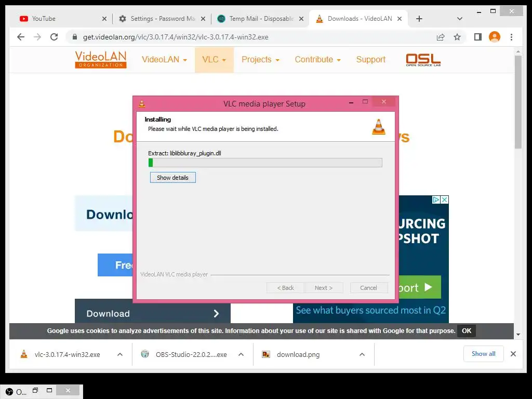Click the scrollbar up arrow
Screen dimensions: 532x399
518,52
